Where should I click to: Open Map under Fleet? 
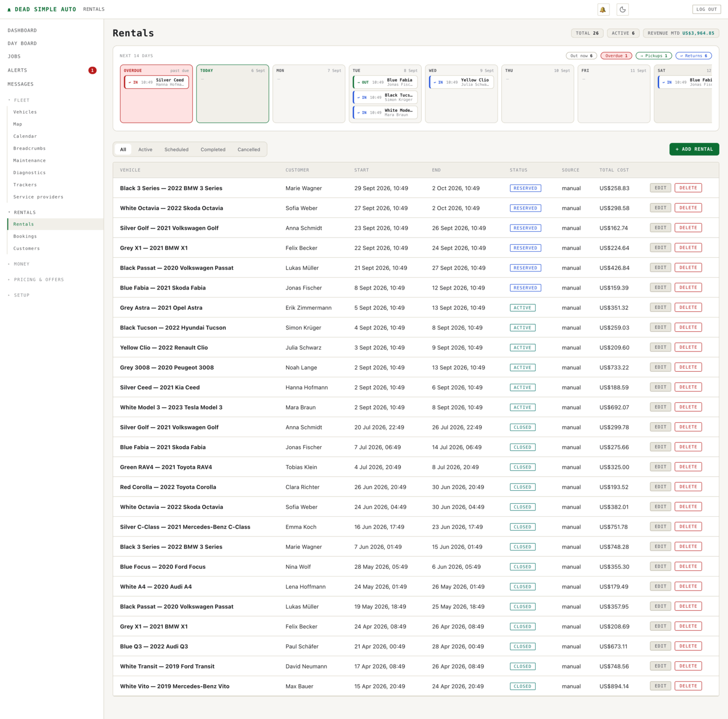[x=18, y=124]
